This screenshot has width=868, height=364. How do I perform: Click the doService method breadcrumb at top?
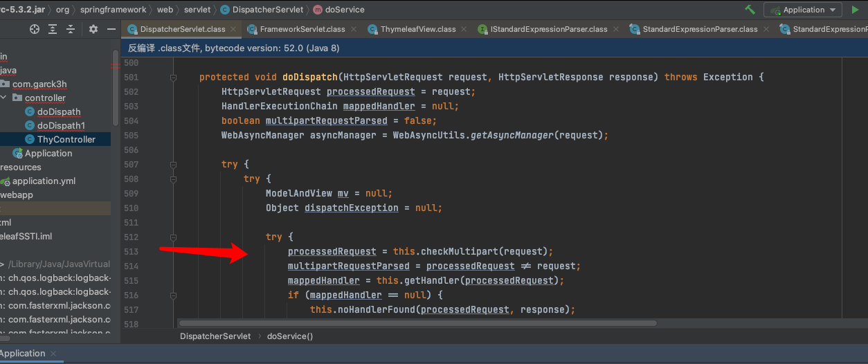(345, 10)
